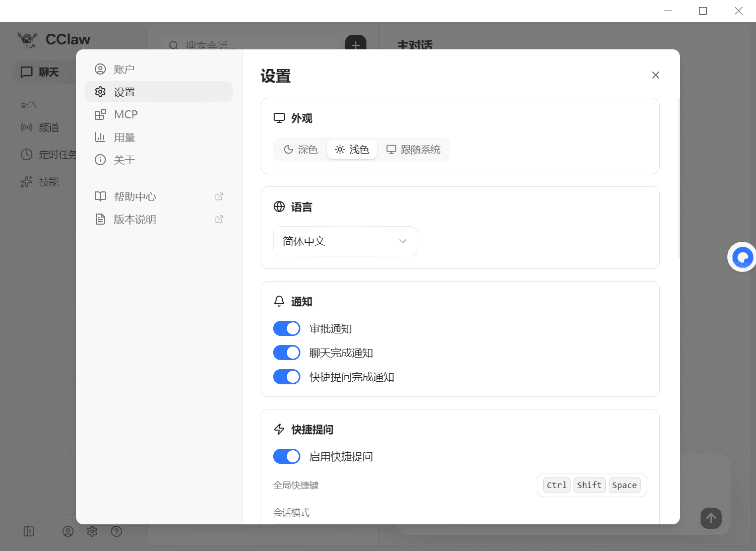Viewport: 756px width, 551px height.
Task: Click the 定时任务 clock icon in sidebar
Action: (x=26, y=155)
